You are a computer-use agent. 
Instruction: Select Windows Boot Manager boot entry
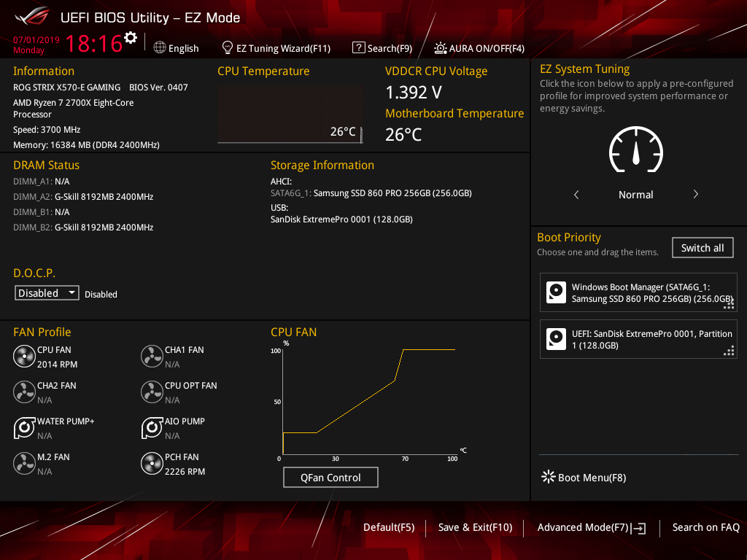[638, 292]
